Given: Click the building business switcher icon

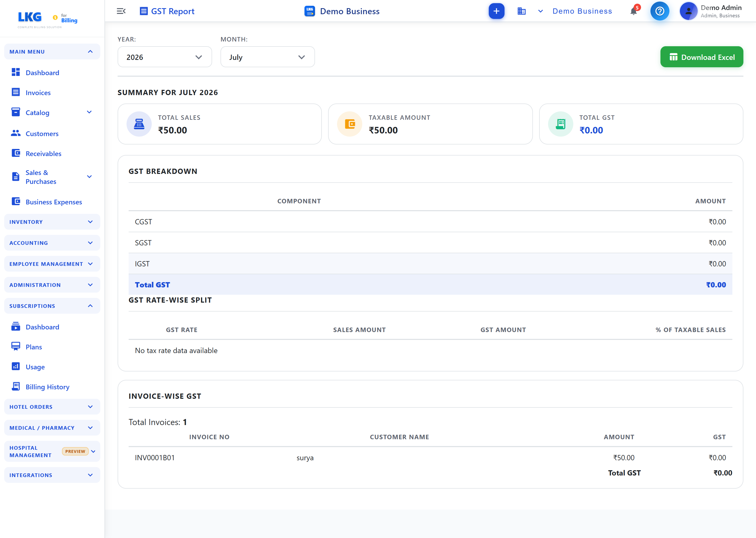Looking at the screenshot, I should [x=521, y=11].
